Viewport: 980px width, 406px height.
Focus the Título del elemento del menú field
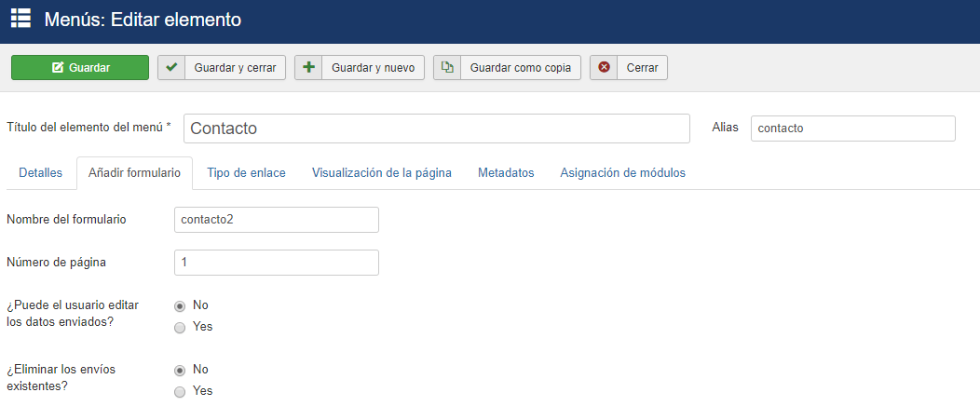tap(437, 129)
